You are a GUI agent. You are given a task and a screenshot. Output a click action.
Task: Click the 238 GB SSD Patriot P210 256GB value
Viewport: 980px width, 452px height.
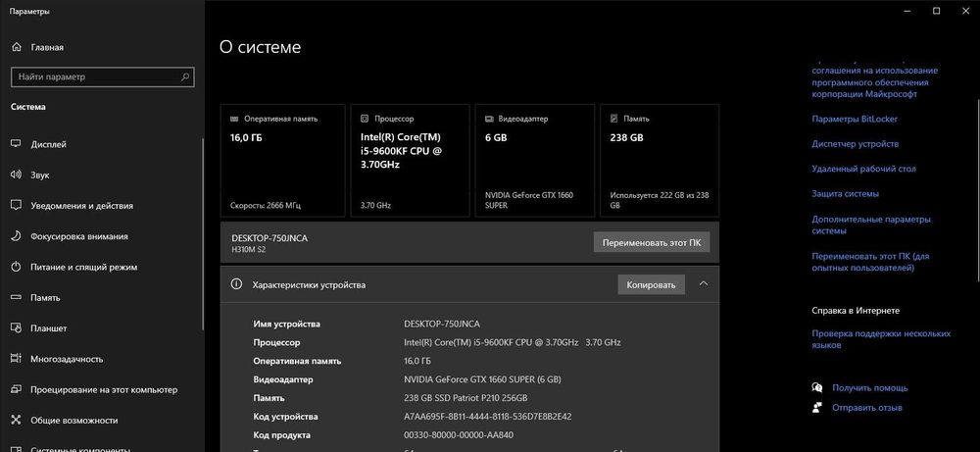pos(465,398)
